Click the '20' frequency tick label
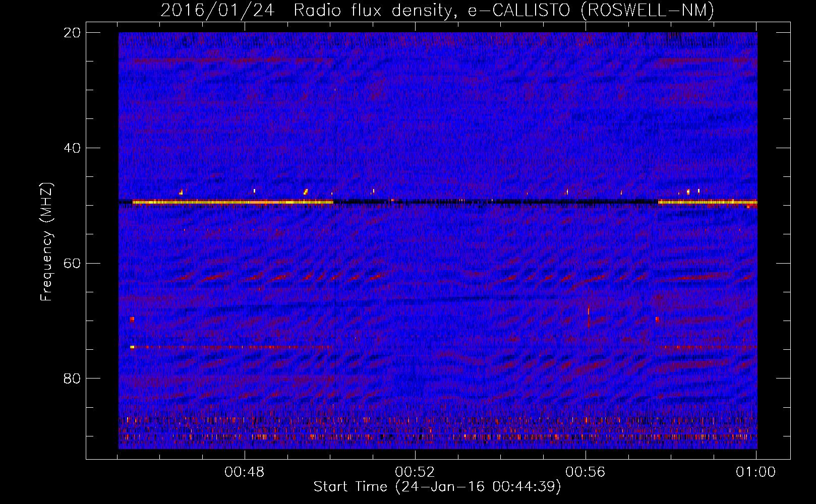 coord(72,33)
